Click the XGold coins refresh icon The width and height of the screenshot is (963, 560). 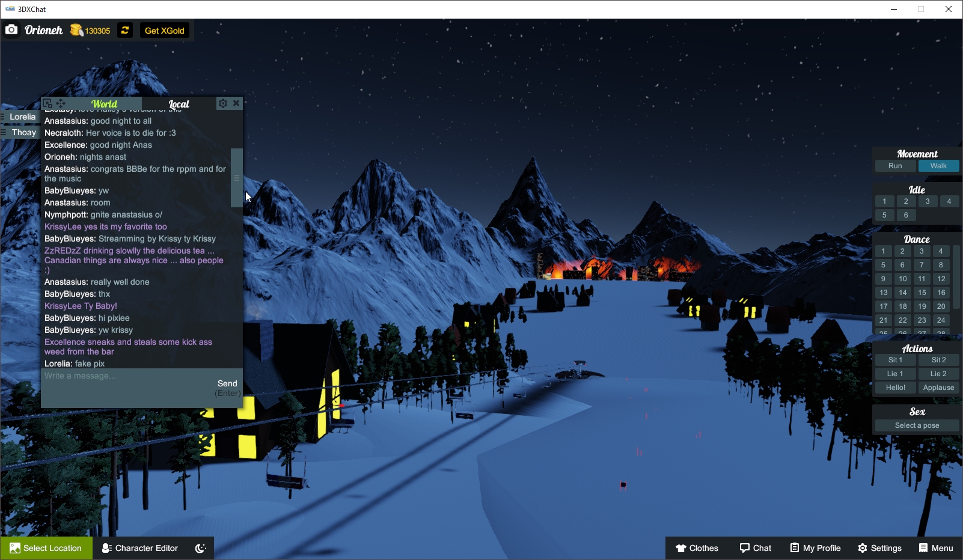(124, 30)
